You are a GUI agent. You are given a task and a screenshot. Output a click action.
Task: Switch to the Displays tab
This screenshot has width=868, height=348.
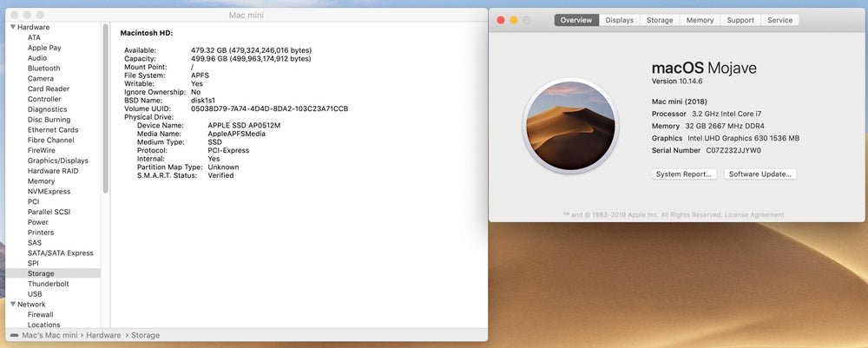coord(619,20)
